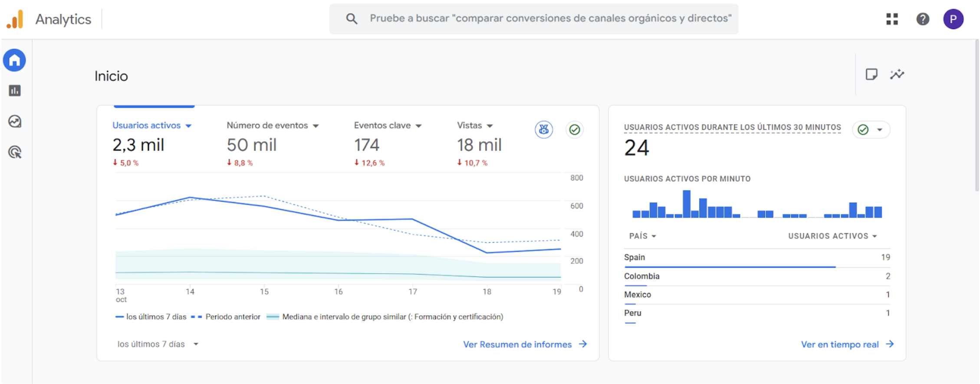Screen dimensions: 980x384
Task: Open the purple P account avatar
Action: click(953, 19)
